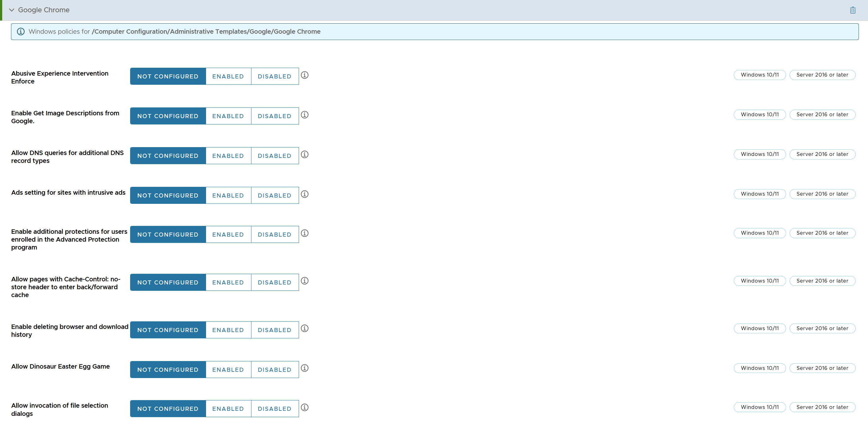Open info icon for file selection dialogs policy
The image size is (868, 425).
tap(305, 408)
